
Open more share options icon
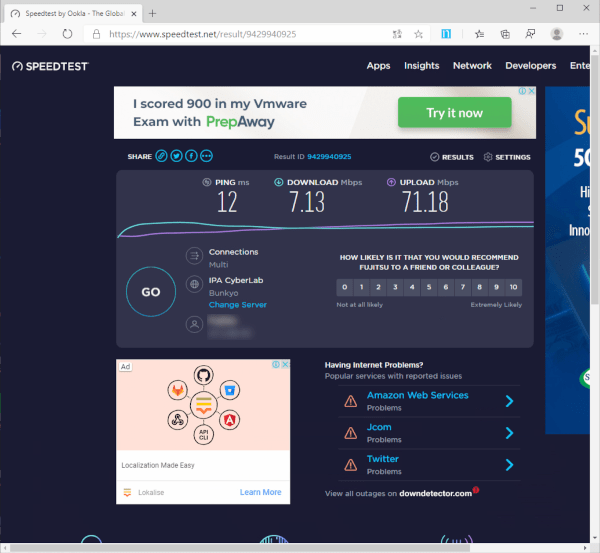[206, 156]
